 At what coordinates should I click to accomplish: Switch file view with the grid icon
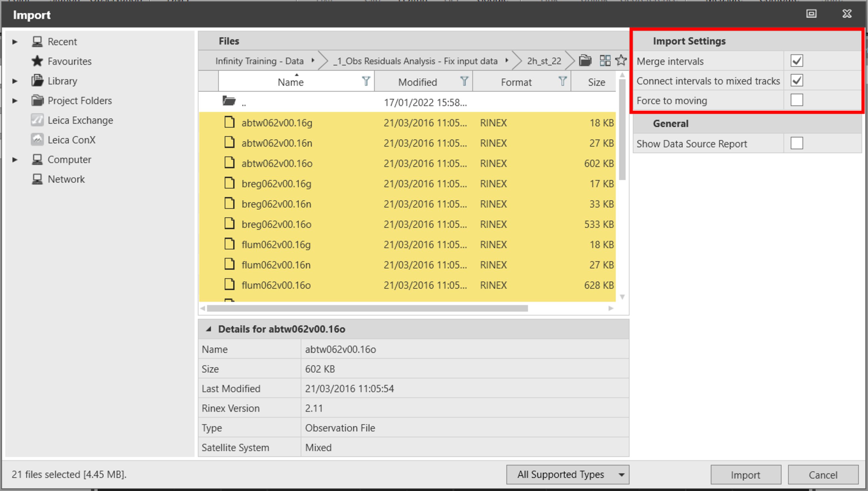[605, 61]
